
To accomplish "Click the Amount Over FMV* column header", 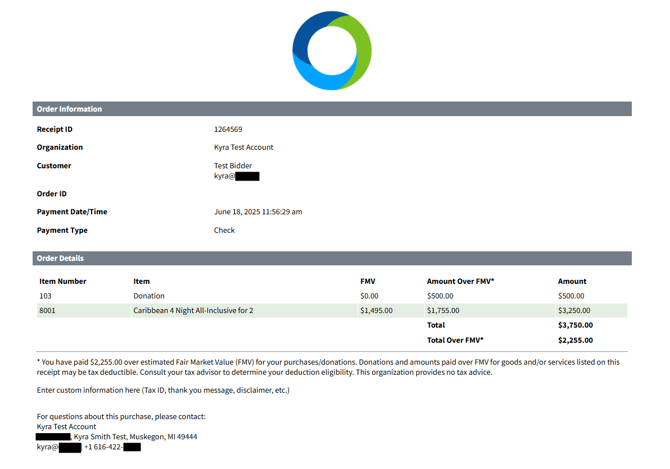I will coord(460,282).
